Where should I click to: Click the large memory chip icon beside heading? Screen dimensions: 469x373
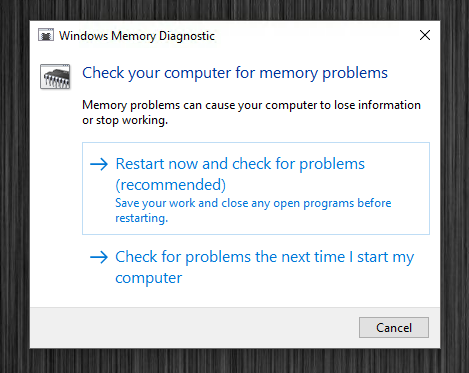tap(55, 77)
